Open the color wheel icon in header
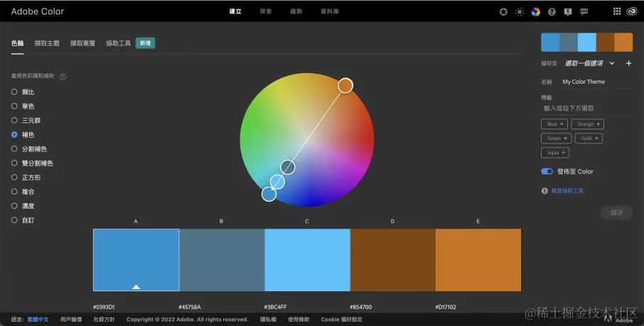644x326 pixels. click(x=535, y=12)
